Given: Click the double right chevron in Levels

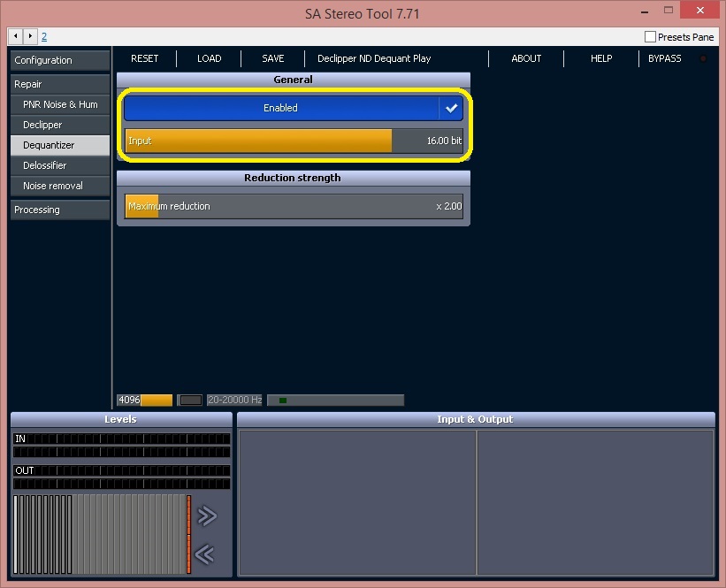Looking at the screenshot, I should (x=207, y=515).
